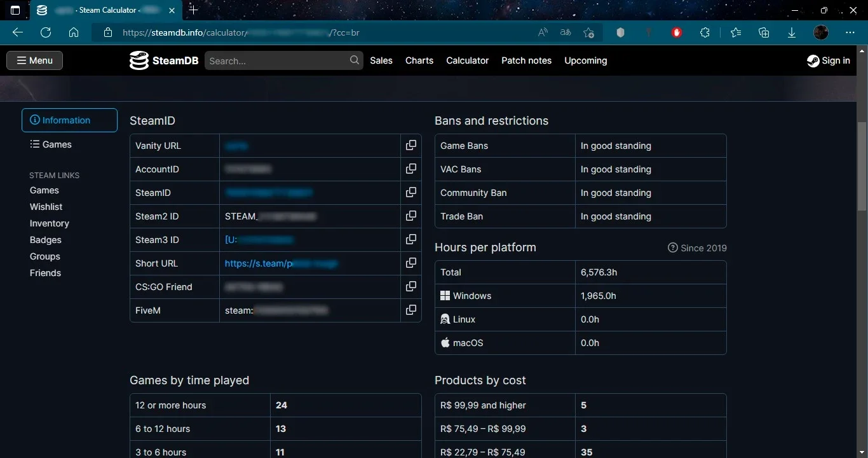The image size is (868, 458).
Task: Open the red ad blocker extension
Action: pos(677,32)
